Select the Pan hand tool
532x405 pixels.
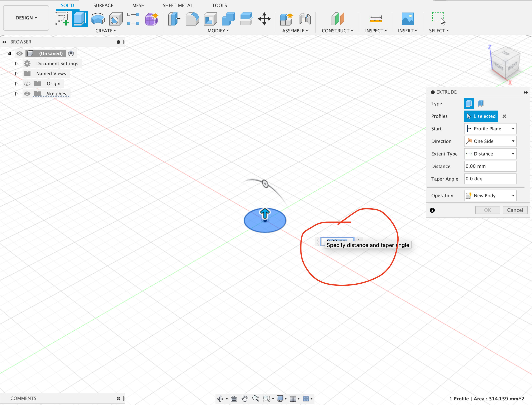[x=245, y=399]
